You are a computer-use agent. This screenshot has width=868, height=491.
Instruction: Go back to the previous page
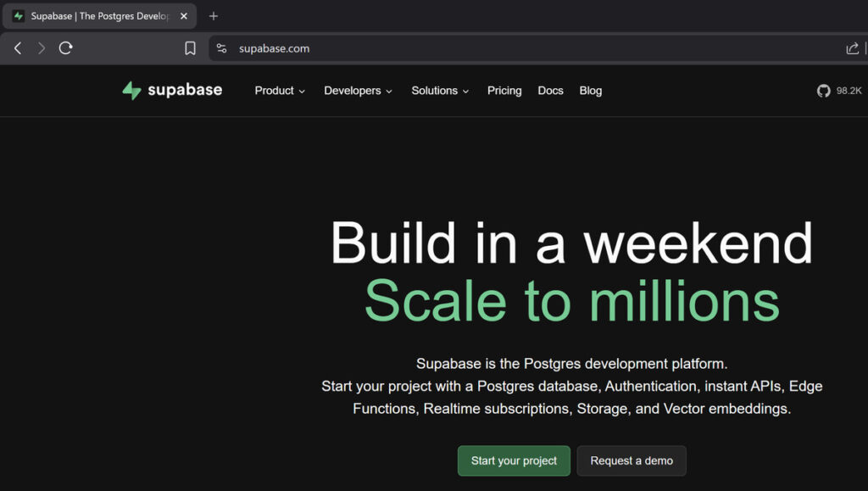(x=18, y=48)
